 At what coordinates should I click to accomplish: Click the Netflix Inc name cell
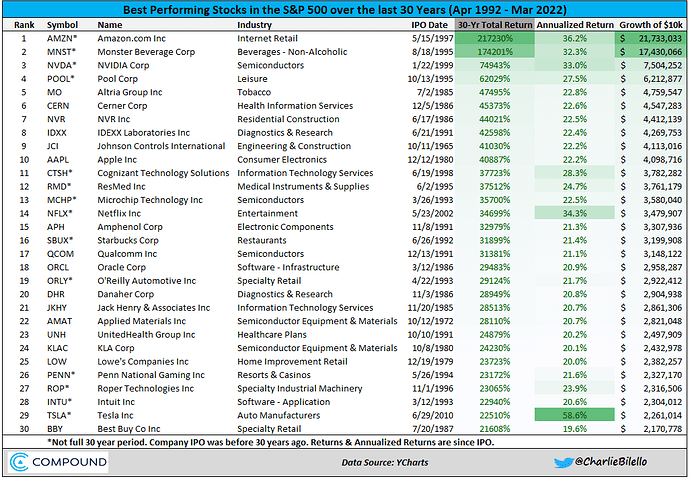[119, 214]
